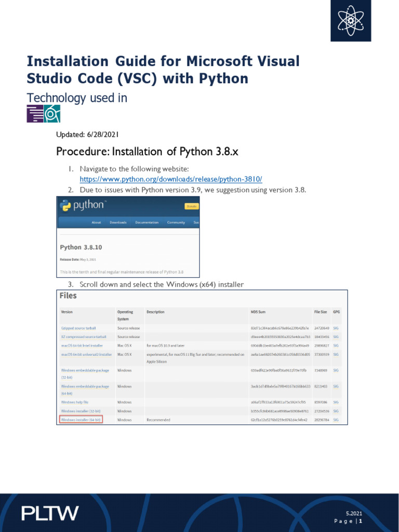The height and width of the screenshot is (532, 399).
Task: Open the Community navigation item
Action: coord(176,222)
